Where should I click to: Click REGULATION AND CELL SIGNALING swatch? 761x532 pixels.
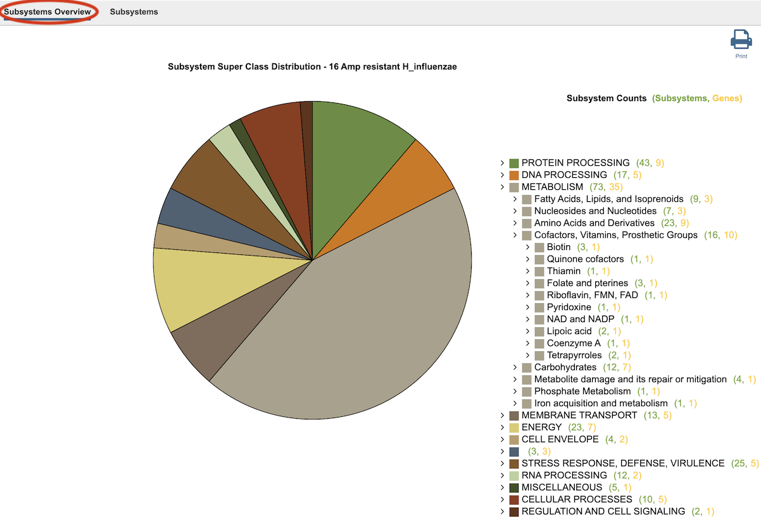(x=514, y=512)
